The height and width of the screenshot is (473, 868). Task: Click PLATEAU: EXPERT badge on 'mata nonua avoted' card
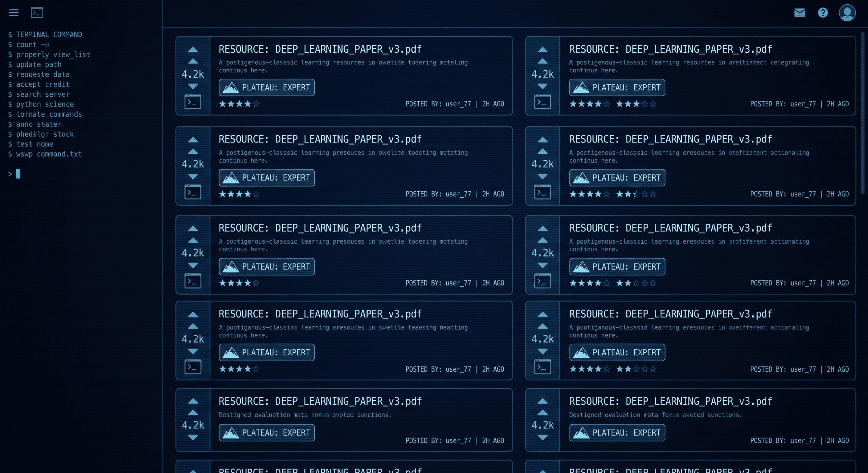pos(267,433)
